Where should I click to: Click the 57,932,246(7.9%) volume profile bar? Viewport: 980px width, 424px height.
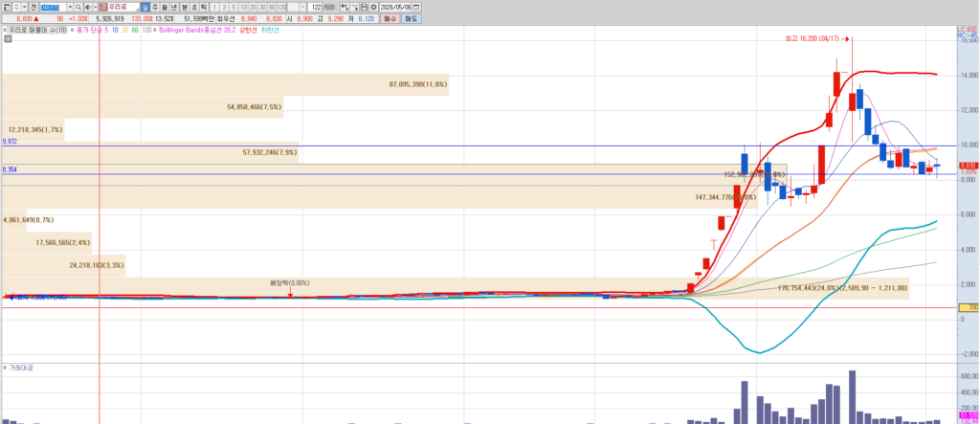[x=150, y=152]
